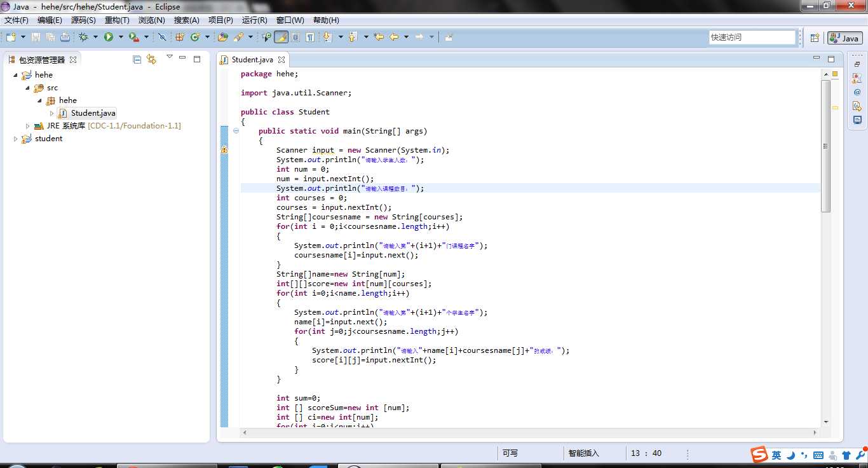Click Collapse All in package explorer

(x=137, y=59)
